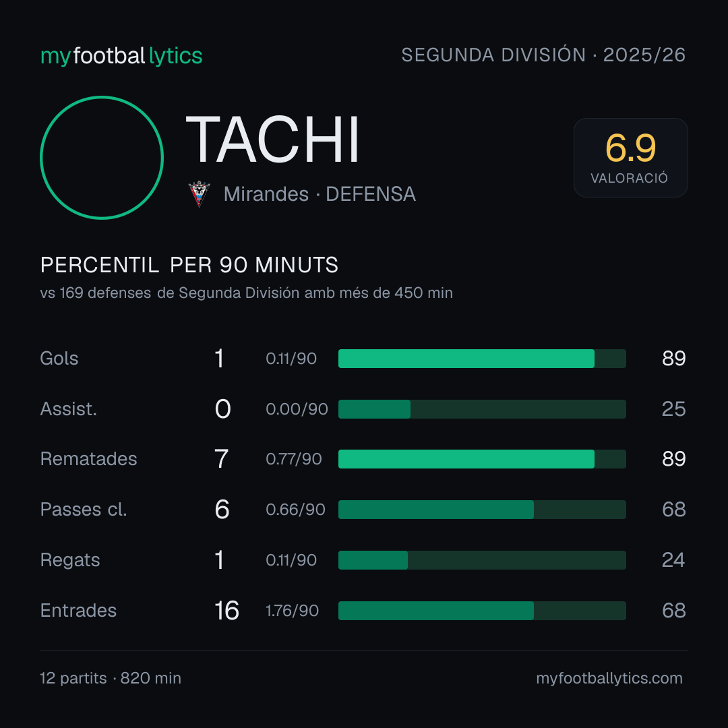728x728 pixels.
Task: Open the myfootballytics logo
Action: tap(121, 56)
